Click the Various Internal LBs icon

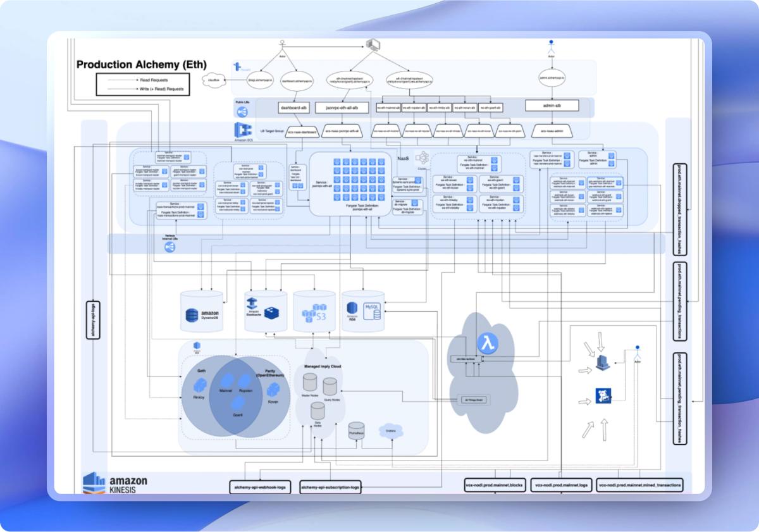170,247
